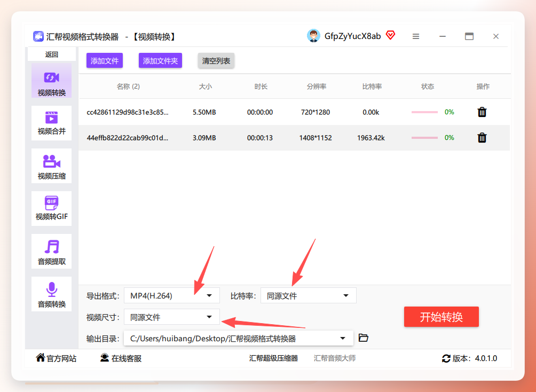
Task: Click the app logo in title bar
Action: pos(38,36)
